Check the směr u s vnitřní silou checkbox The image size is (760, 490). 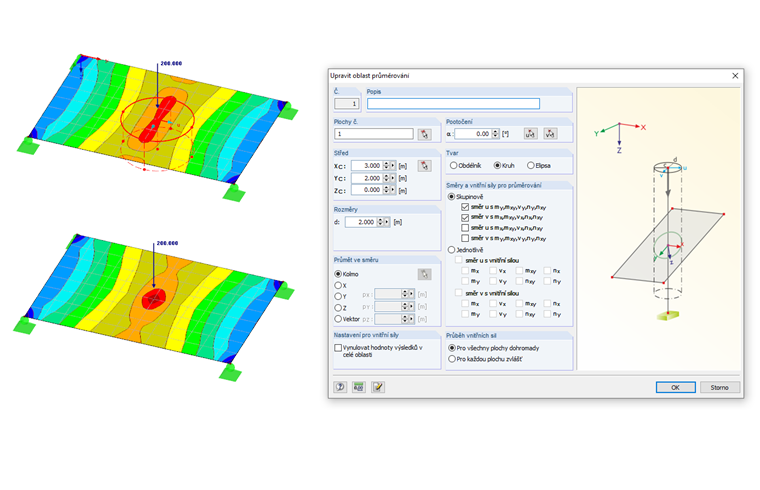pos(459,260)
